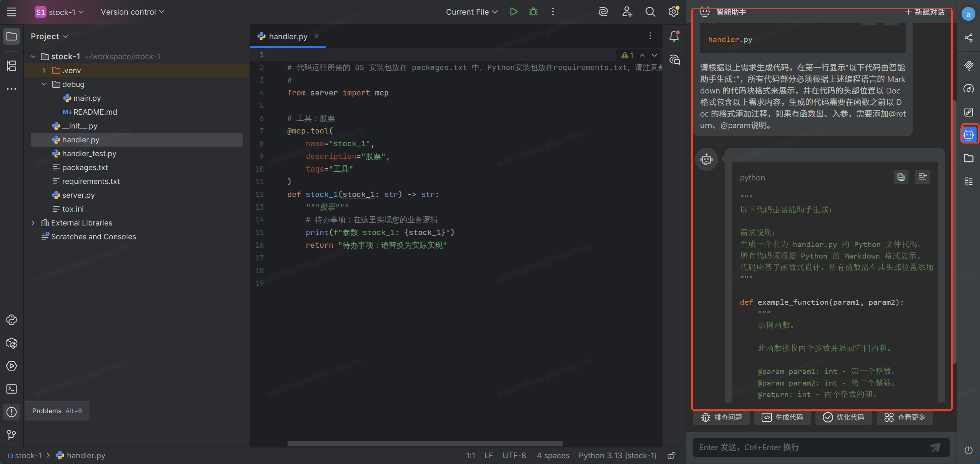Image resolution: width=980 pixels, height=464 pixels.
Task: Click UTF-8 encoding in status bar
Action: [514, 456]
